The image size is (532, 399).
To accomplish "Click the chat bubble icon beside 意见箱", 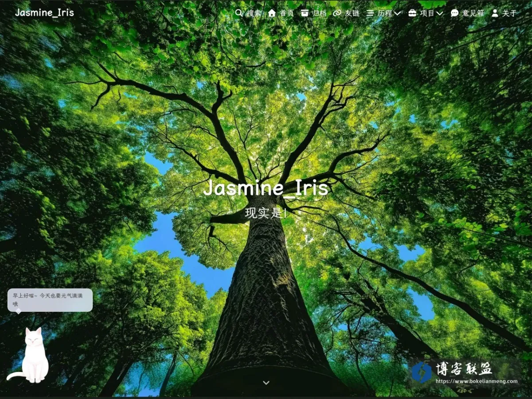I will [454, 13].
